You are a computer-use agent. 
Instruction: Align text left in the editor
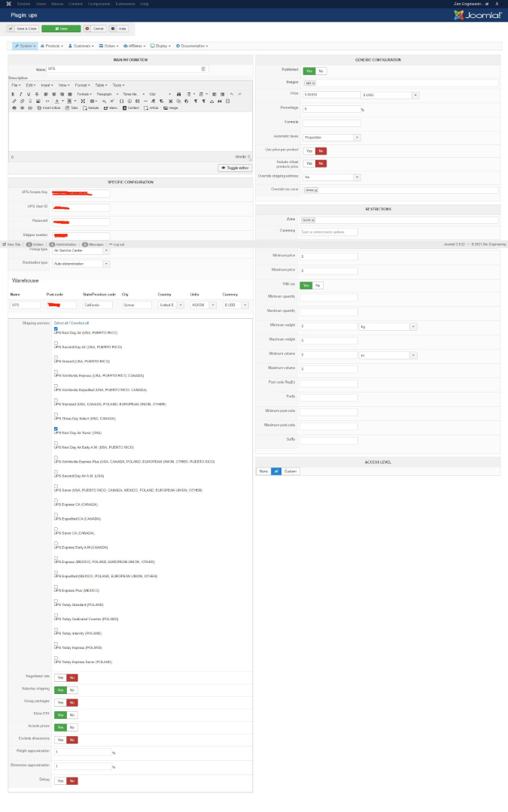(46, 94)
